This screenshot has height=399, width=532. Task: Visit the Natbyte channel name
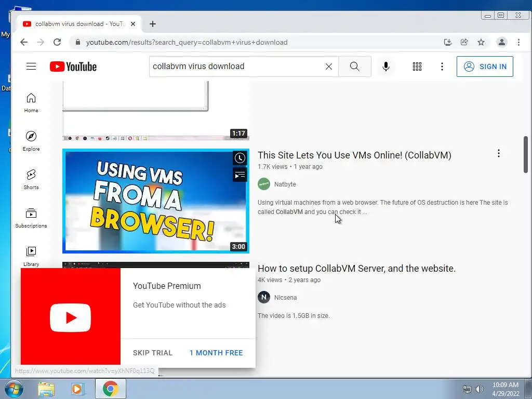pyautogui.click(x=285, y=184)
